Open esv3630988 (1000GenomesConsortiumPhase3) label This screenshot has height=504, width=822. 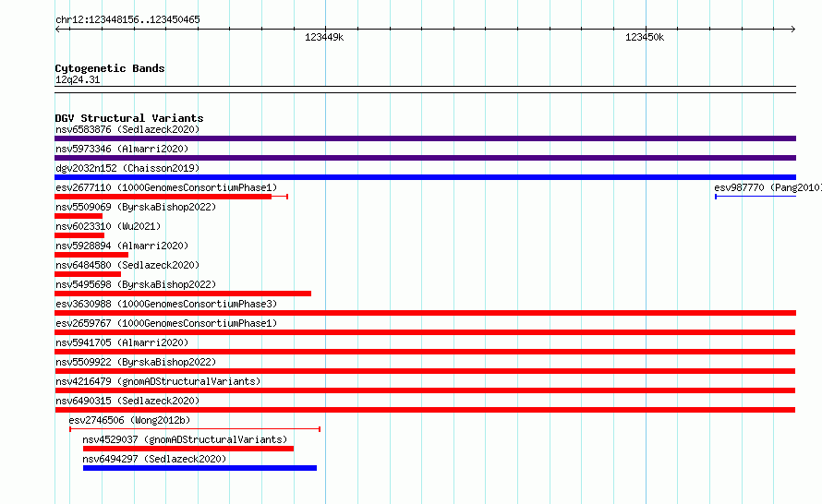pyautogui.click(x=166, y=304)
